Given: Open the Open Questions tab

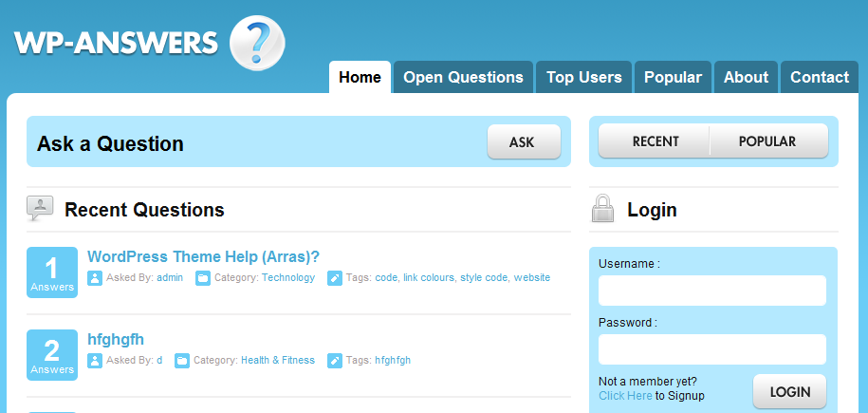Looking at the screenshot, I should click(x=463, y=77).
